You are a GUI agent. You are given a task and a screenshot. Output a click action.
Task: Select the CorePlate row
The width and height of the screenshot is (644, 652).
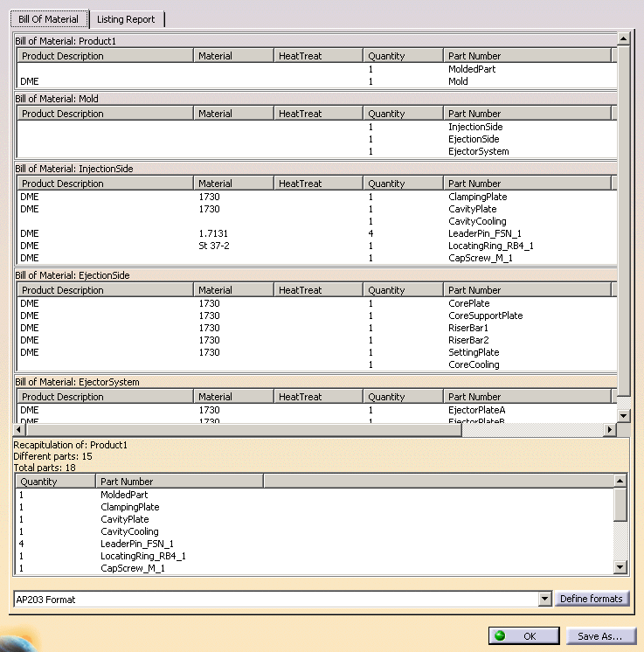click(317, 303)
